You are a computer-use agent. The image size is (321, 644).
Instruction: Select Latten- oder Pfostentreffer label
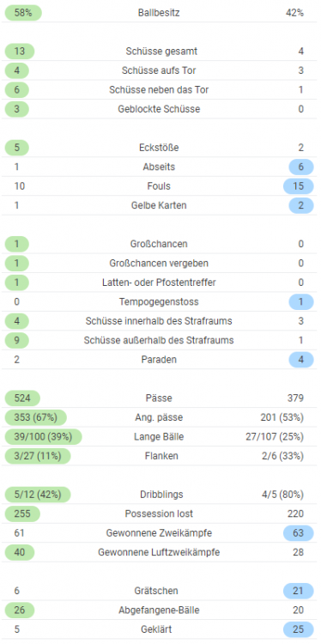tap(159, 283)
